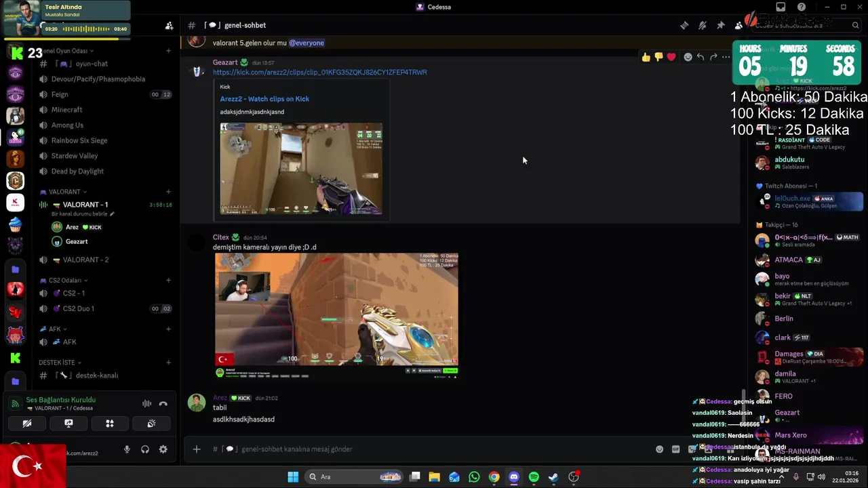
Task: Disconnect from voice with hang-up icon
Action: (163, 403)
